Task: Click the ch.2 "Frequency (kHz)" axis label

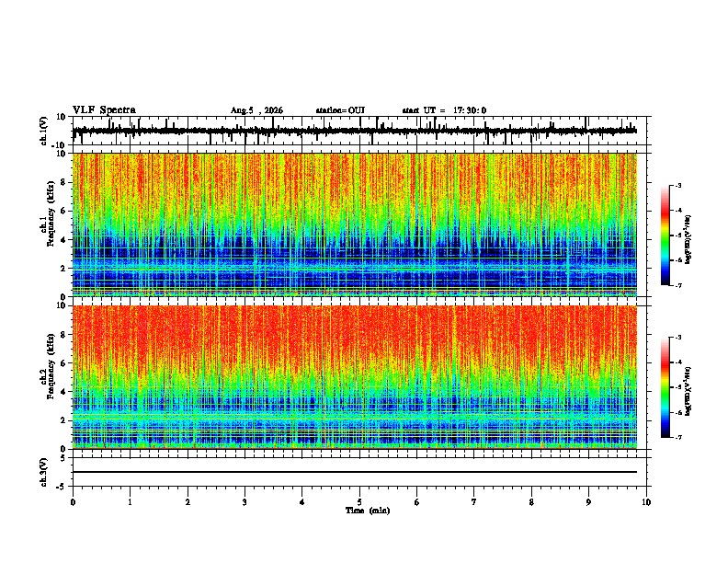Action: [51, 366]
